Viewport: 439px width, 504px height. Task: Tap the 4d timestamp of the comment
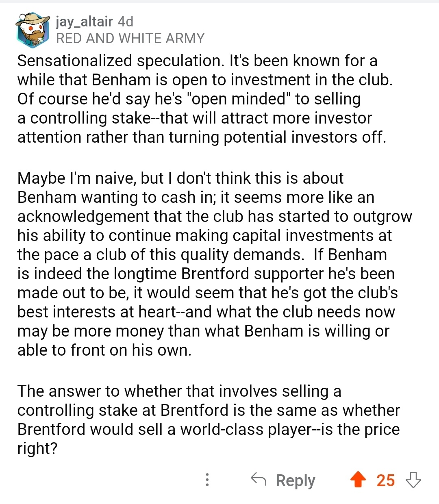click(x=125, y=21)
